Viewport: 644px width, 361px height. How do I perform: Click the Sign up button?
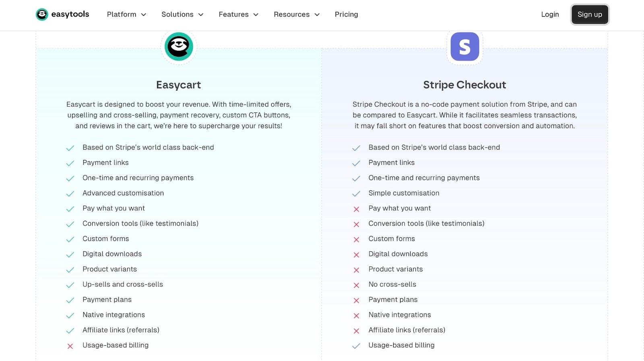(x=590, y=15)
